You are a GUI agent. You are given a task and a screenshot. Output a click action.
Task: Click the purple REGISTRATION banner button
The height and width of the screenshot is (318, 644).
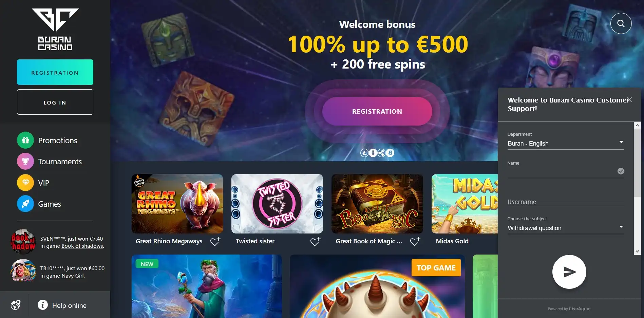click(x=377, y=111)
